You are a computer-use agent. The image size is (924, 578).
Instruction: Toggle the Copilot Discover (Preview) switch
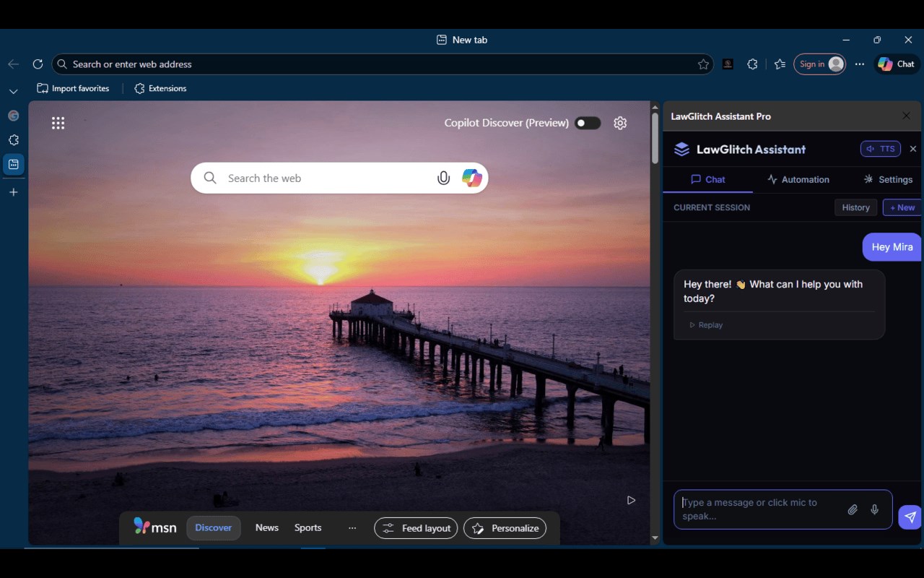588,123
